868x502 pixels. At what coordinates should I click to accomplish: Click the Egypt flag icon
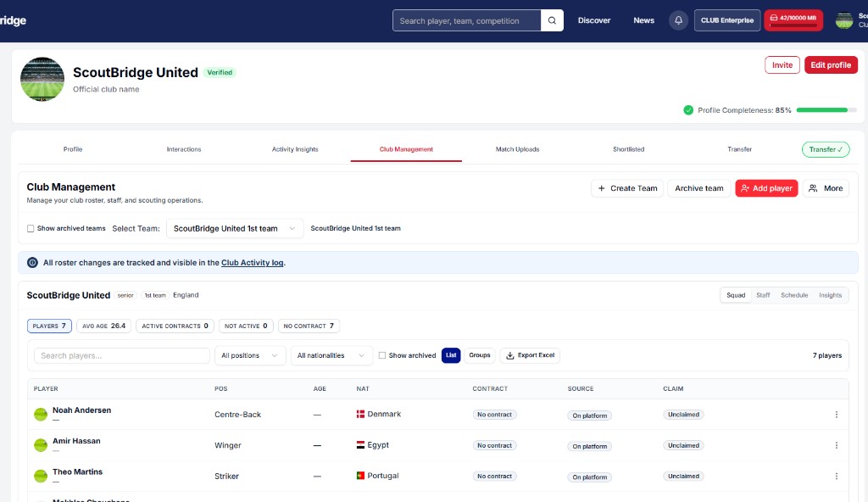360,445
